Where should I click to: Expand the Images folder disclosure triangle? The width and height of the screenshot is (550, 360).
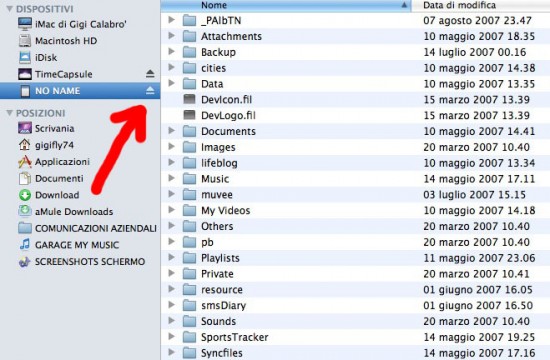click(172, 146)
